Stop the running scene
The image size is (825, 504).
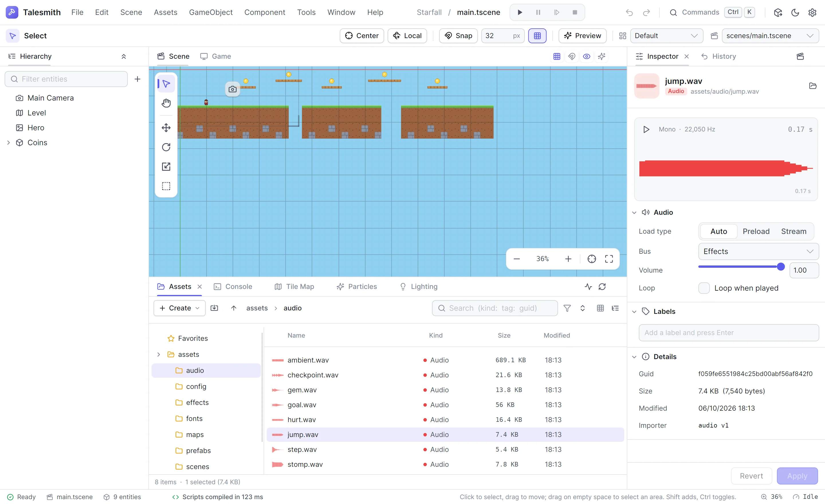pyautogui.click(x=575, y=12)
